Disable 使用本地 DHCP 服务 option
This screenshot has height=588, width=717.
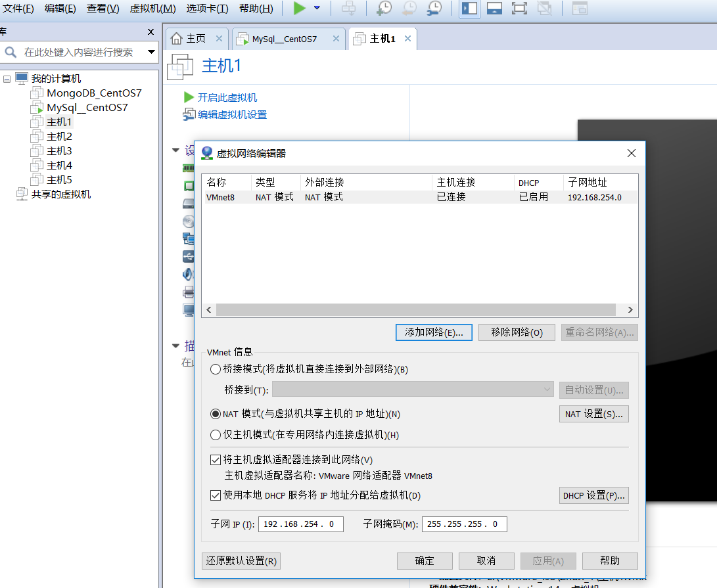pos(216,495)
